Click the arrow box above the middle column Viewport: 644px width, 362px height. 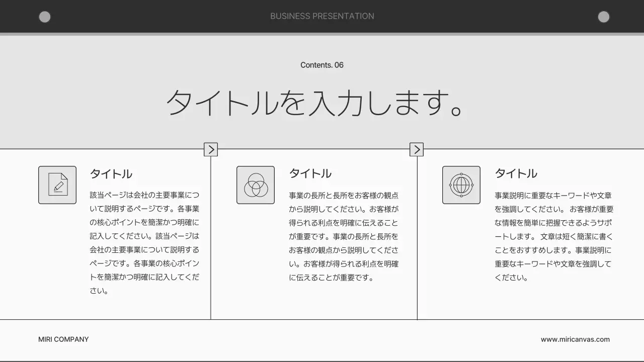[x=211, y=149]
